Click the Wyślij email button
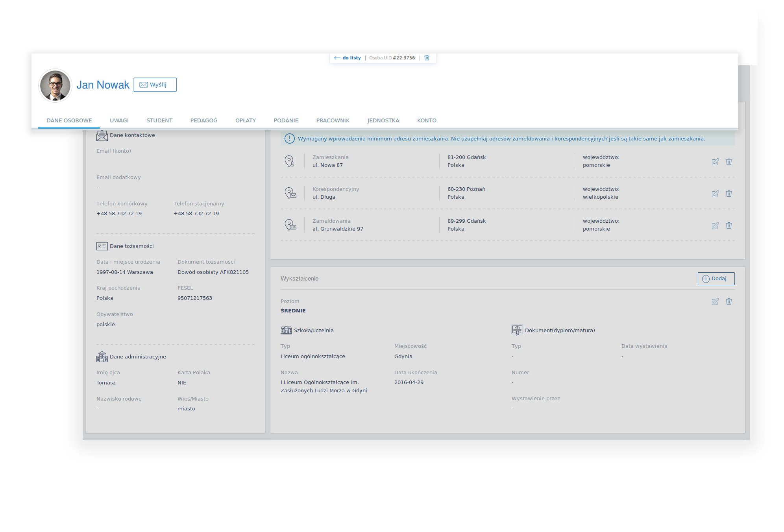Image resolution: width=784 pixels, height=532 pixels. click(155, 85)
